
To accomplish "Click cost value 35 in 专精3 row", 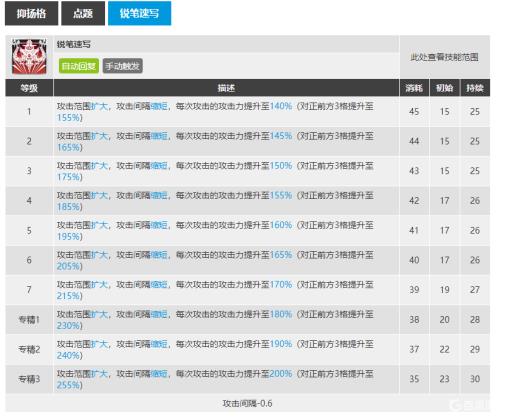I will click(414, 379).
